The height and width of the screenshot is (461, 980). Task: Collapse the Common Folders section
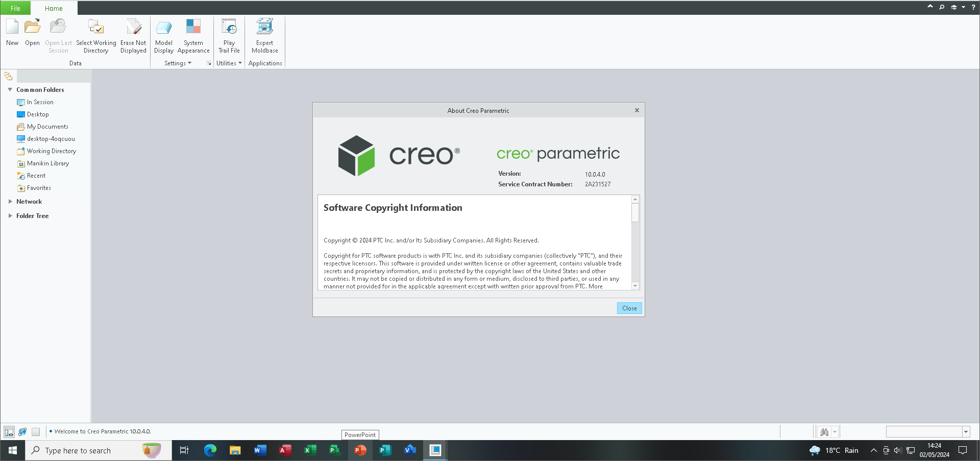pyautogui.click(x=10, y=90)
